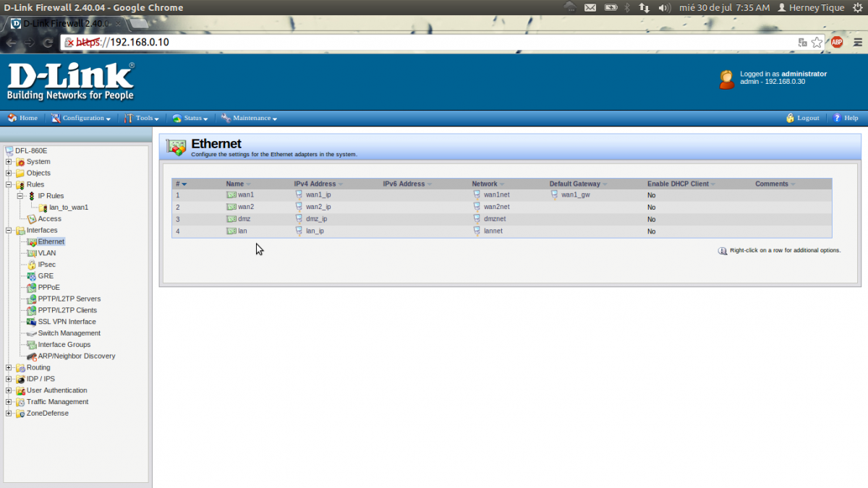Click the Access rules icon

coord(32,219)
